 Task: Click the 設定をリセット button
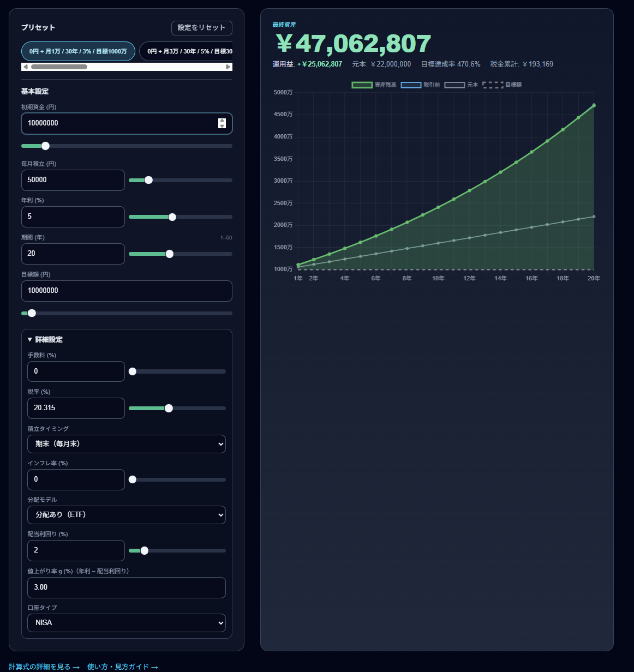coord(201,28)
